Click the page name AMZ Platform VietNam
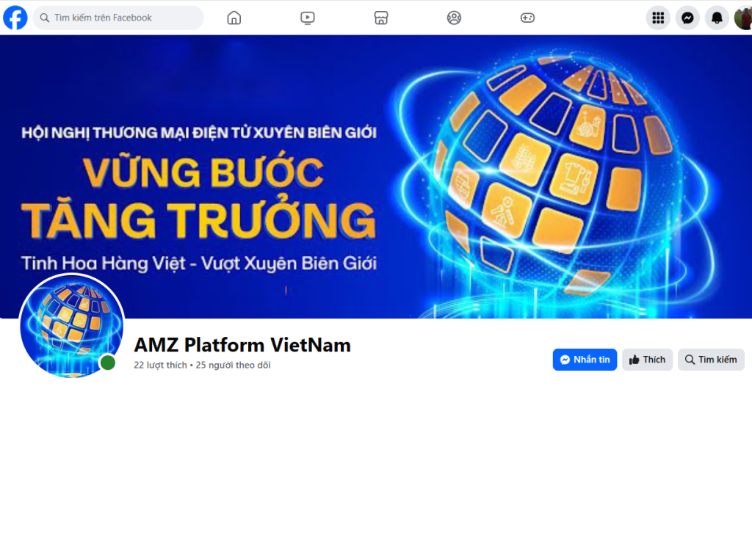752x560 pixels. click(x=242, y=345)
